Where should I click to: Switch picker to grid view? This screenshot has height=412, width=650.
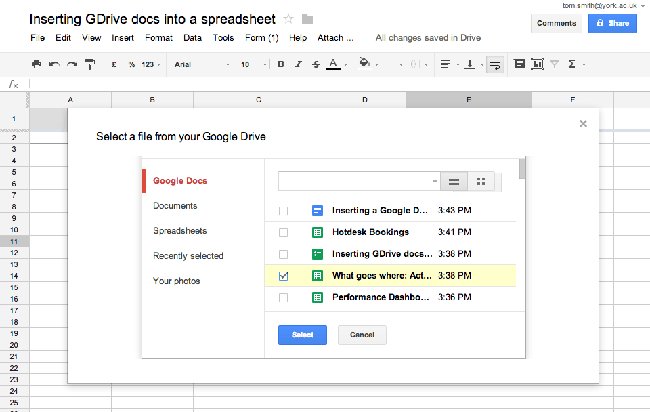[x=481, y=182]
